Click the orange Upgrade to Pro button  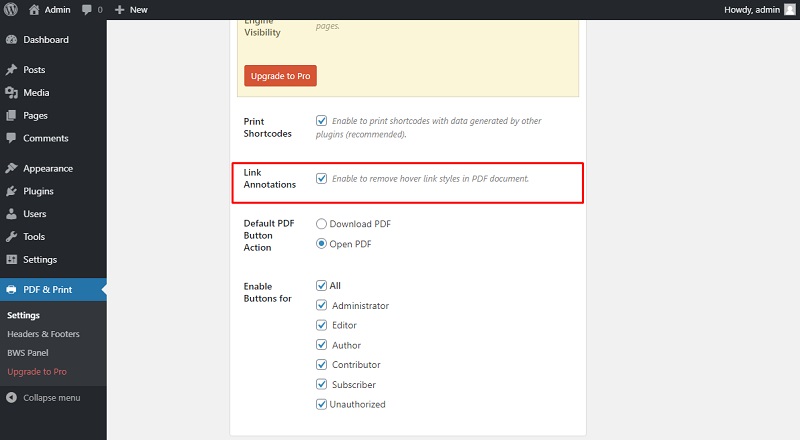[280, 76]
